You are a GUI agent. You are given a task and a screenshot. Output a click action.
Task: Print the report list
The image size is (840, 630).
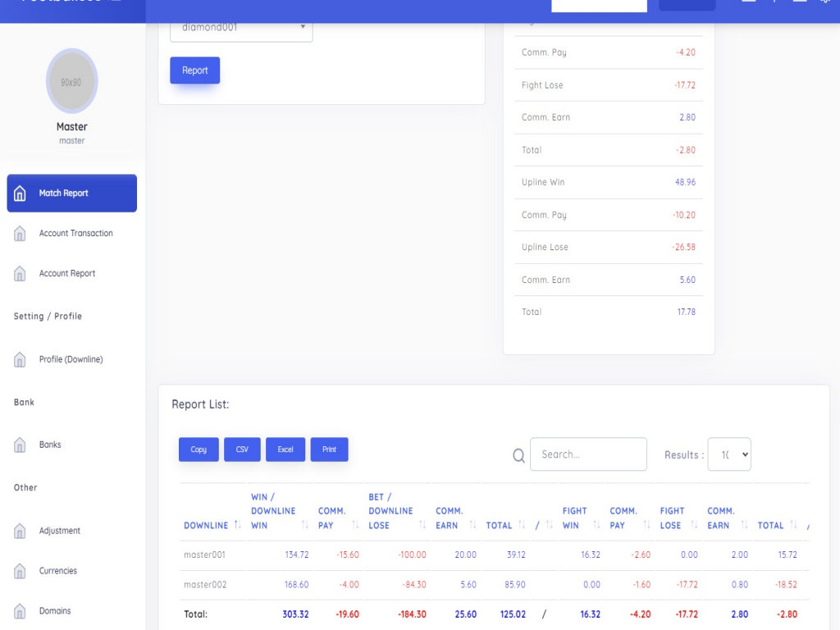329,450
